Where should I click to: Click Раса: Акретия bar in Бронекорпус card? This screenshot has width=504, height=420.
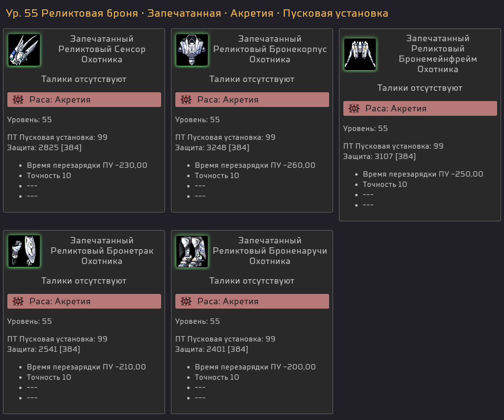coord(252,100)
